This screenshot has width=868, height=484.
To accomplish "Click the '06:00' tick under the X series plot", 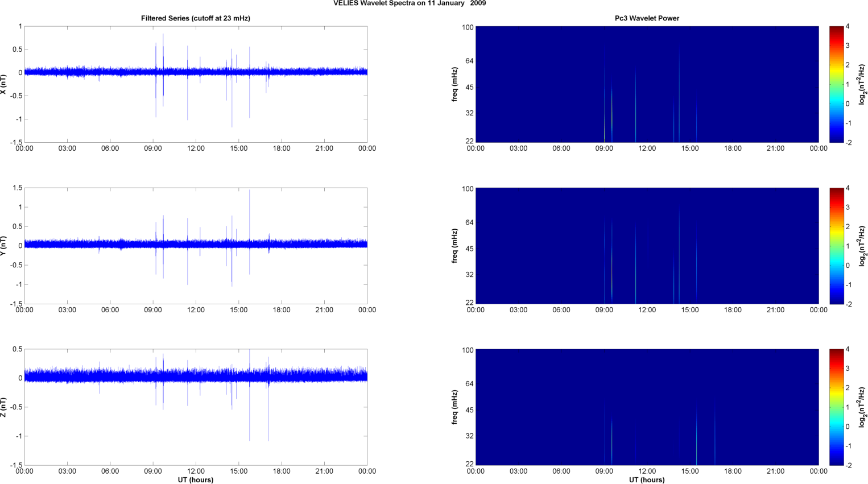I will (110, 148).
